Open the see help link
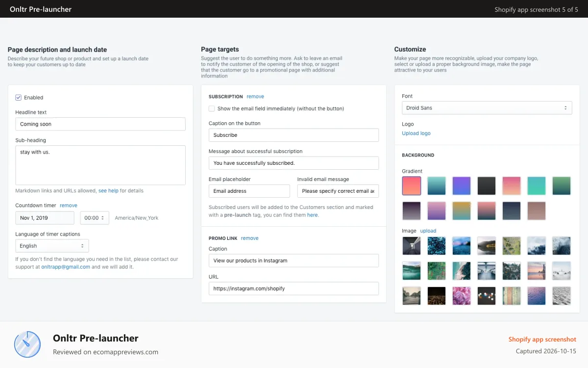 [x=108, y=190]
